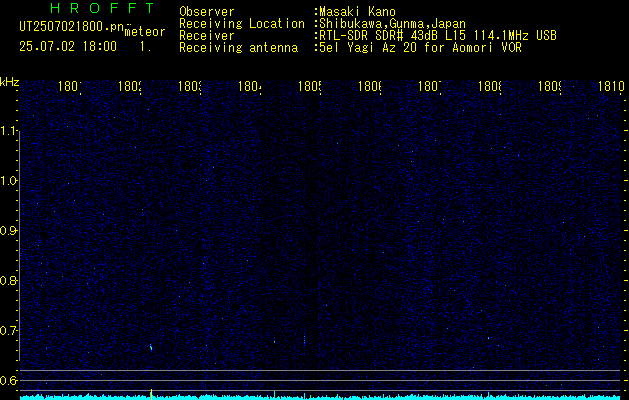The image size is (629, 400).
Task: Click the 1809 time marker
Action: 550,86
